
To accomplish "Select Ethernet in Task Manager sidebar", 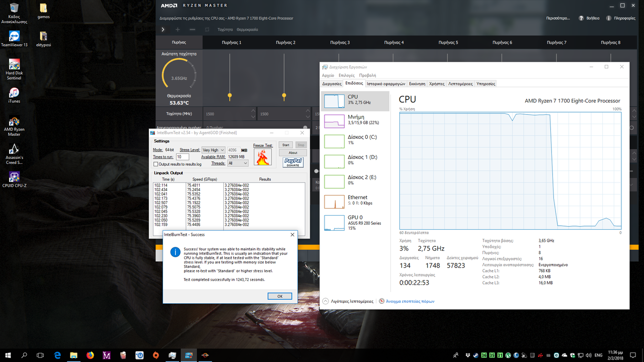I will (355, 201).
